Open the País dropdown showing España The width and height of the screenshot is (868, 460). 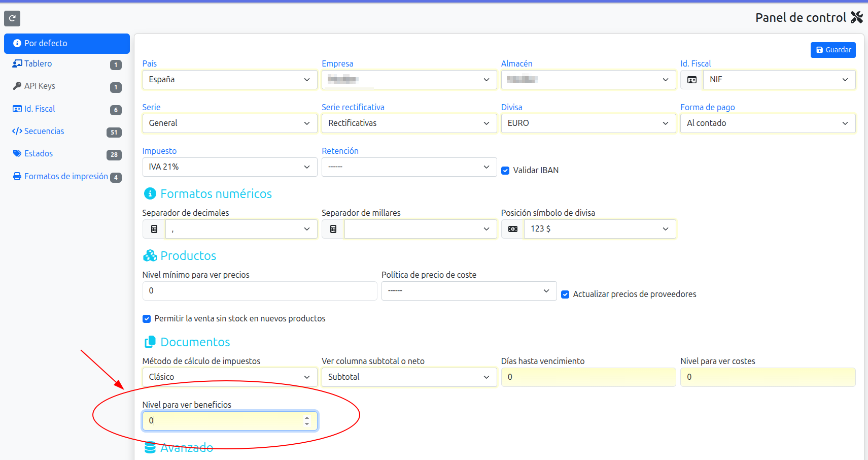click(229, 80)
